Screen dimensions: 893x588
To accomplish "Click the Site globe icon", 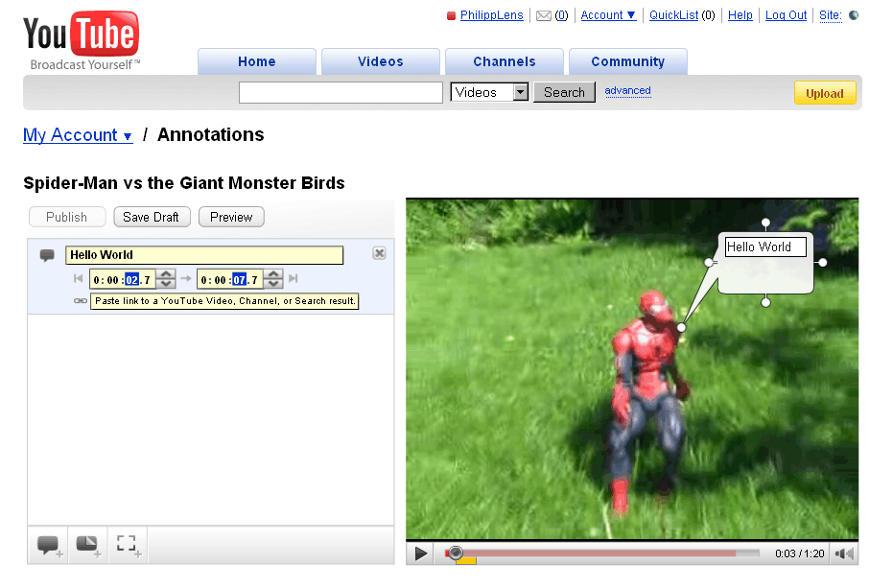I will [x=852, y=15].
